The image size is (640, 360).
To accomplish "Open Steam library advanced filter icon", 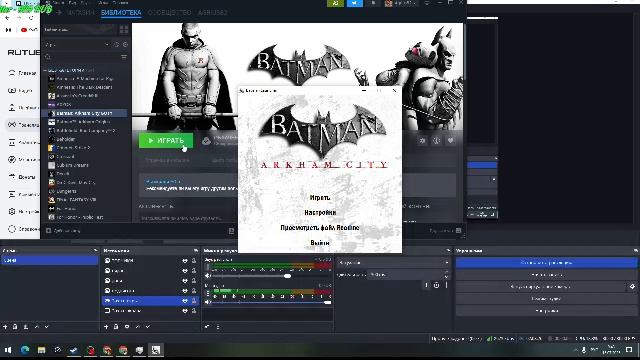I will (x=124, y=57).
